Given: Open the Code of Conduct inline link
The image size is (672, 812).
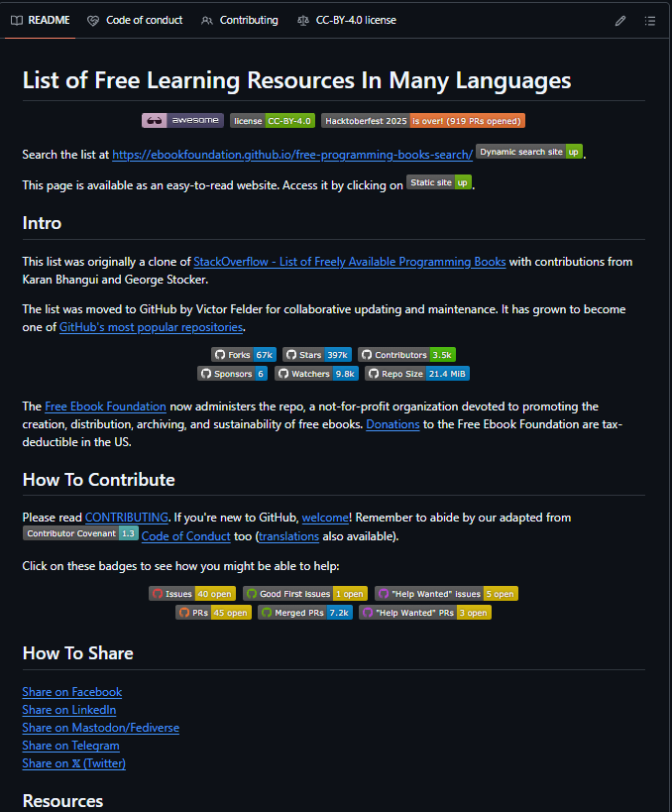Looking at the screenshot, I should pyautogui.click(x=186, y=536).
